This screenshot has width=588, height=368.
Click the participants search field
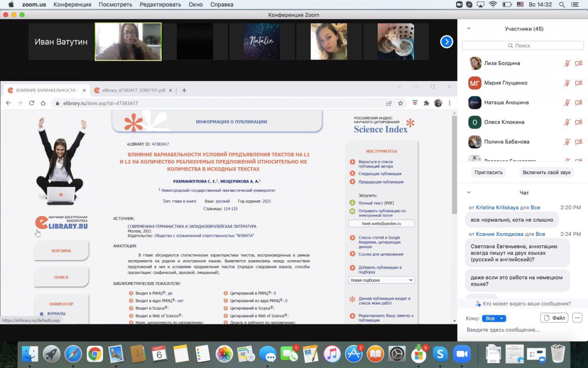[x=522, y=46]
